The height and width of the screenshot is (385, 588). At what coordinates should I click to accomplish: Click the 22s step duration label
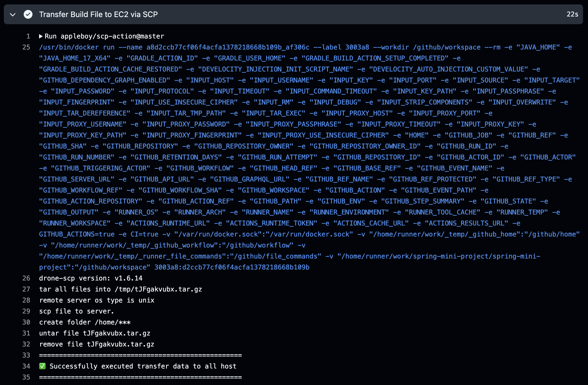572,14
